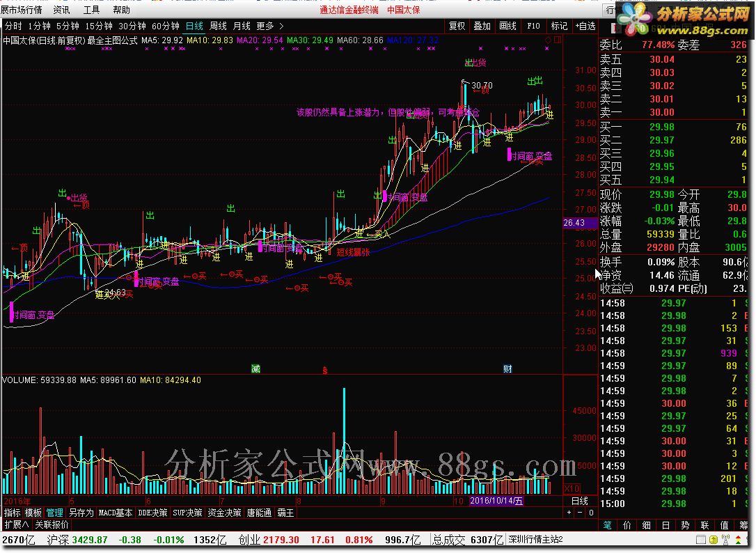The height and width of the screenshot is (553, 756).
Task: Select the 月线 monthly period tab
Action: tap(242, 26)
